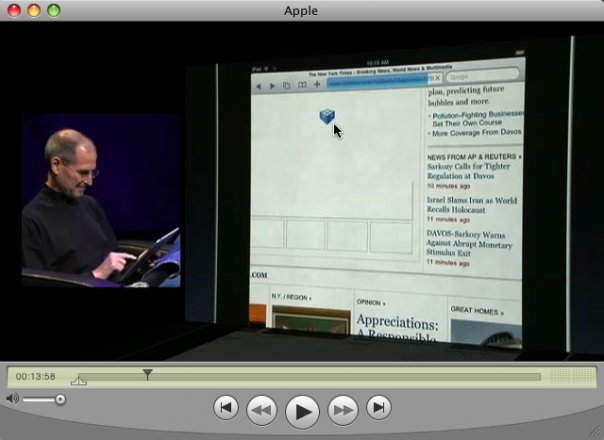Click the Apple window title

click(x=301, y=10)
